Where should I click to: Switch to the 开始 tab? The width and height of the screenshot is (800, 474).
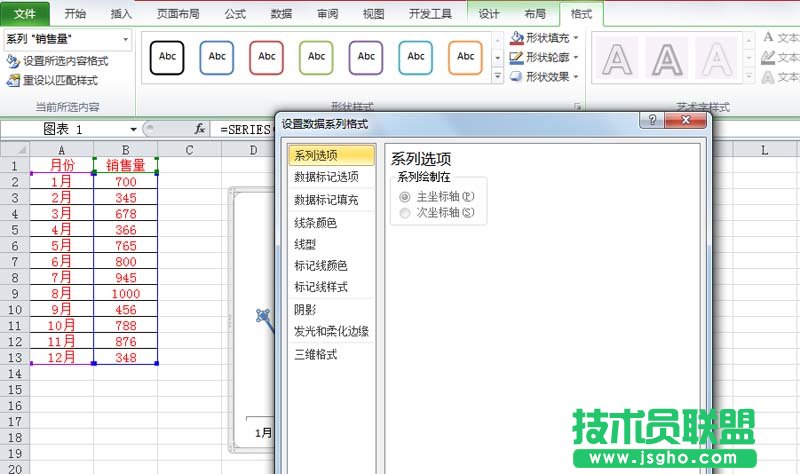click(75, 14)
